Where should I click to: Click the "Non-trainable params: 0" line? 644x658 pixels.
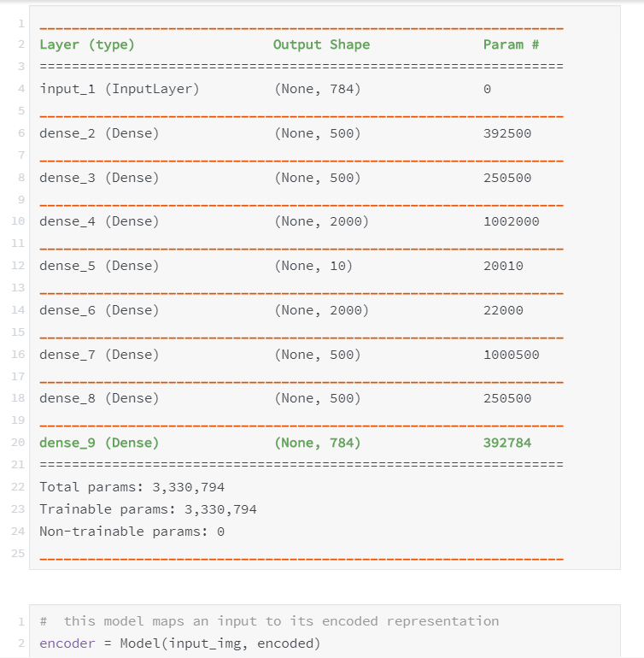click(132, 532)
